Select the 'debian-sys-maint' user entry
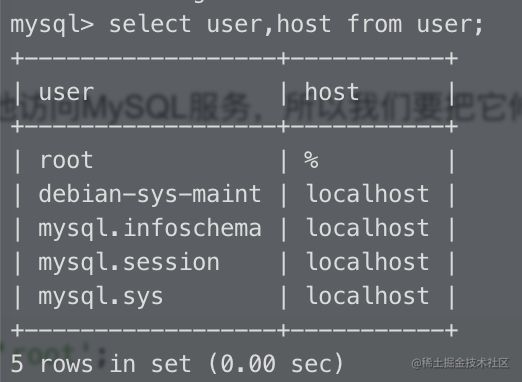 click(150, 194)
